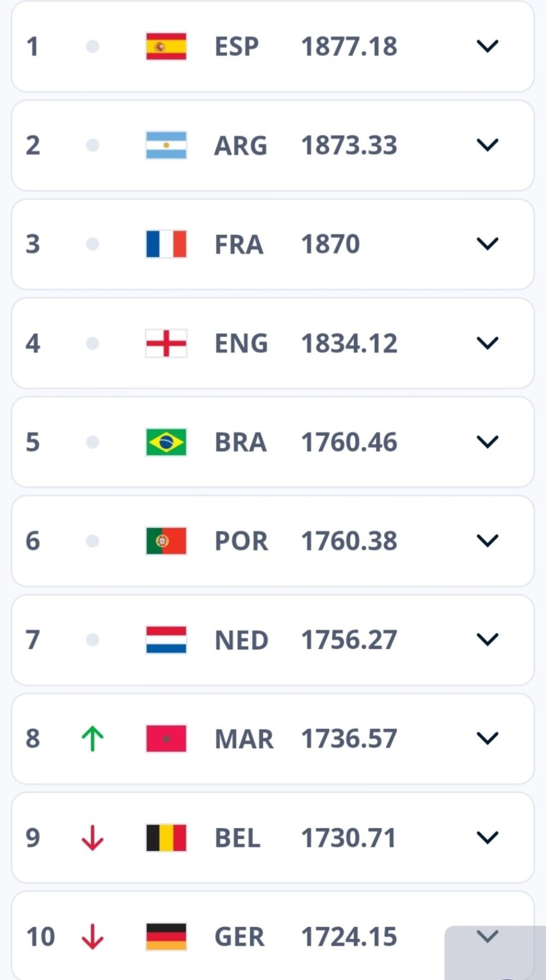Click the green up arrow beside MAR
The height and width of the screenshot is (980, 546).
(x=92, y=738)
